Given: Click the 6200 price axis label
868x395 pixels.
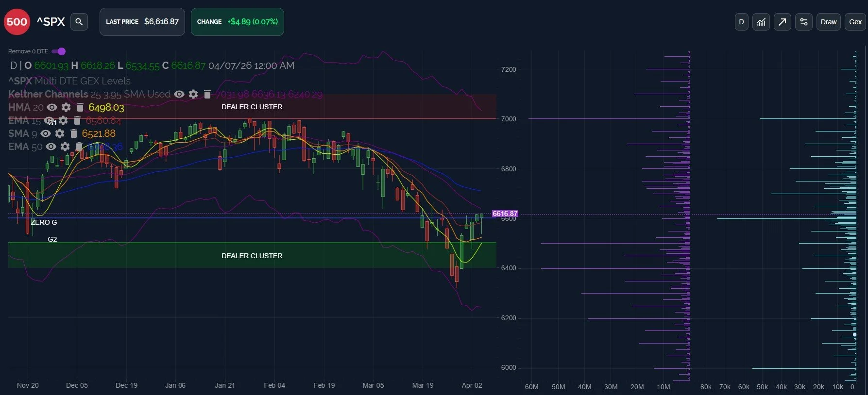Looking at the screenshot, I should tap(509, 318).
